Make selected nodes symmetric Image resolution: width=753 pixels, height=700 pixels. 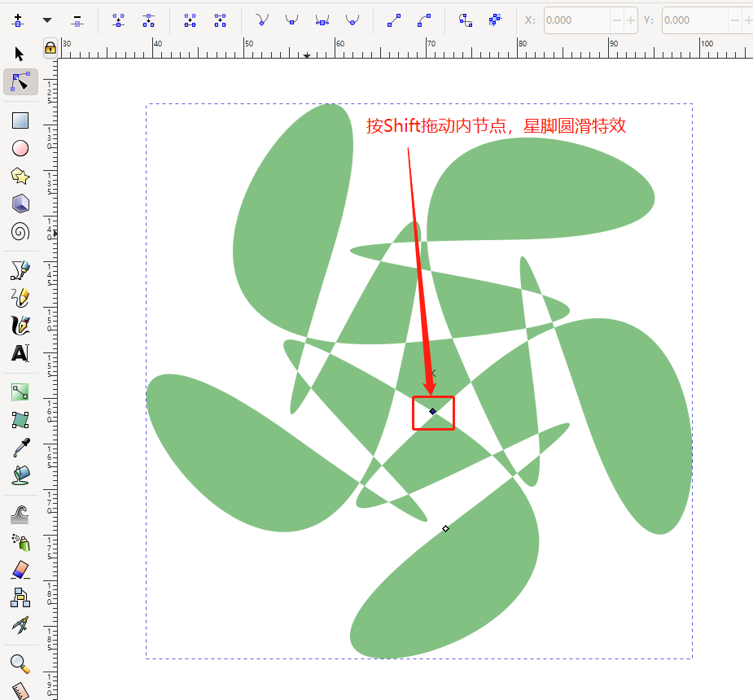pos(322,20)
